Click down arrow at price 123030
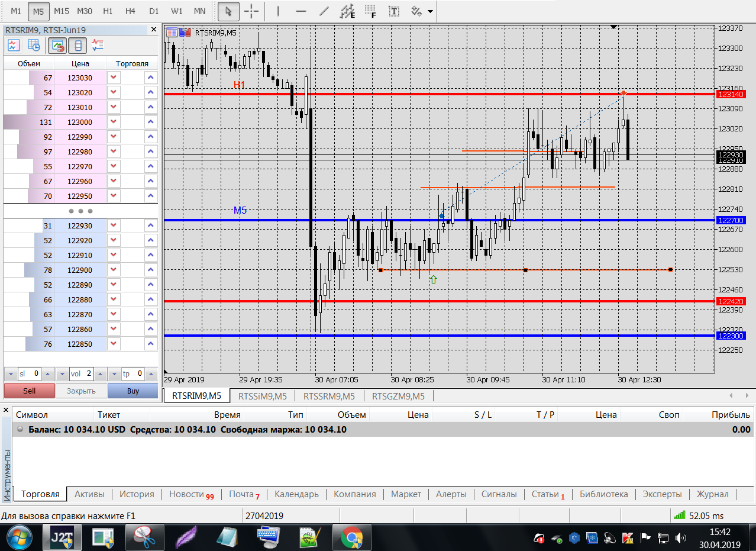The image size is (756, 551). pyautogui.click(x=114, y=78)
